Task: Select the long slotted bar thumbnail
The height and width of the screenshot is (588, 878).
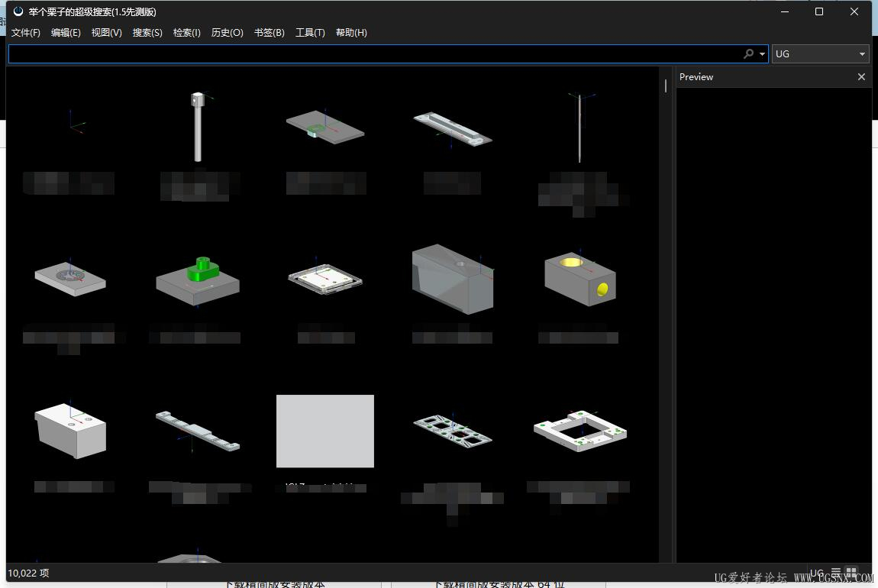Action: pyautogui.click(x=453, y=129)
